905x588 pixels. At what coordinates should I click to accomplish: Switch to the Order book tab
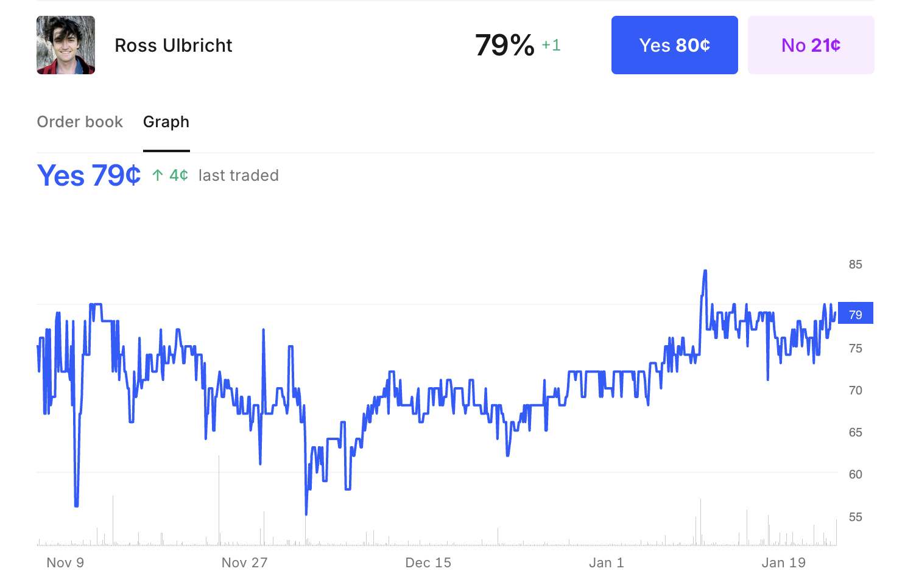(80, 122)
